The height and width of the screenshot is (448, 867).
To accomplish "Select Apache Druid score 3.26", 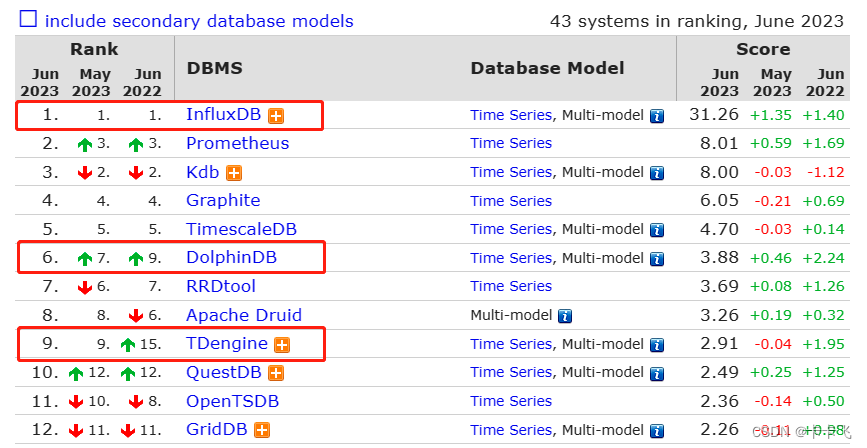I will (x=719, y=315).
